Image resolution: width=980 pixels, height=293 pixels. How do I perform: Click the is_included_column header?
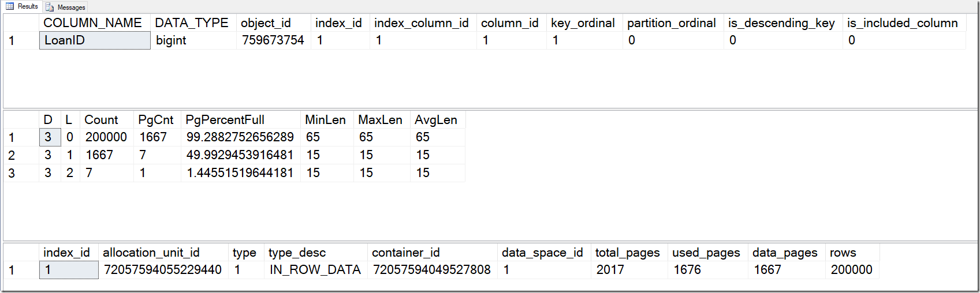pos(902,23)
